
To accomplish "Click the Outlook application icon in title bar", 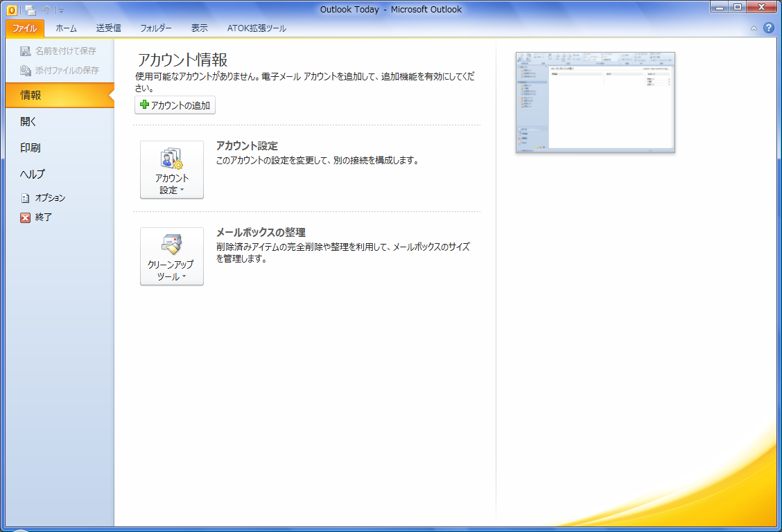I will tap(12, 10).
